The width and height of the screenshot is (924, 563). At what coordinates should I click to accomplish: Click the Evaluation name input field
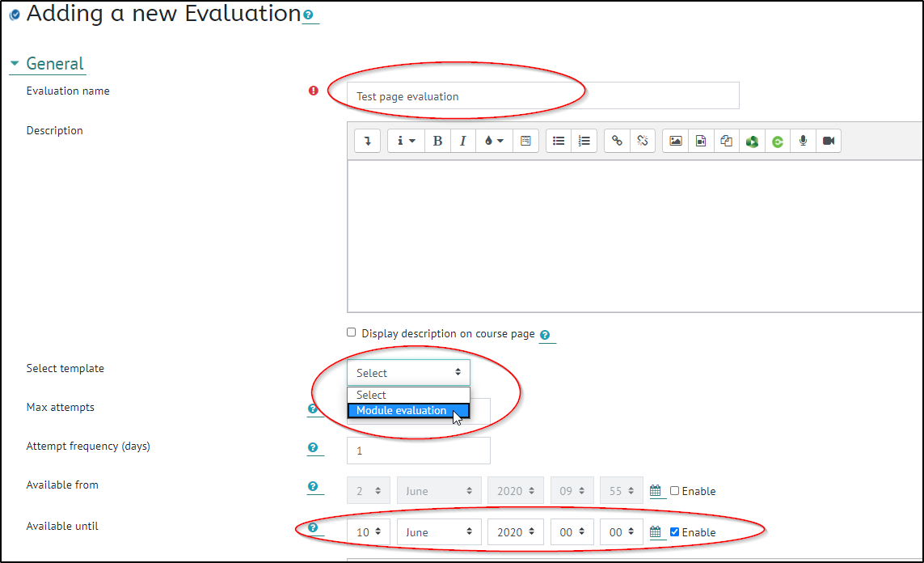pyautogui.click(x=542, y=95)
